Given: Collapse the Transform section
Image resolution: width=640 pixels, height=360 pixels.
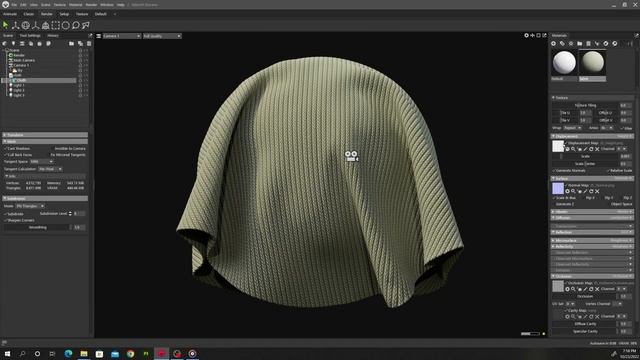Looking at the screenshot, I should click(45, 135).
